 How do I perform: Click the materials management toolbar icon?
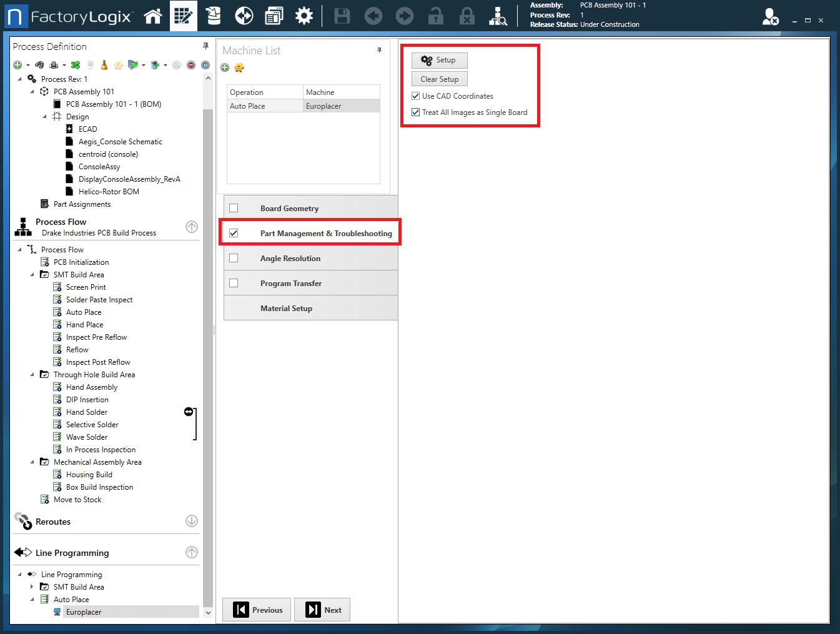[x=213, y=16]
